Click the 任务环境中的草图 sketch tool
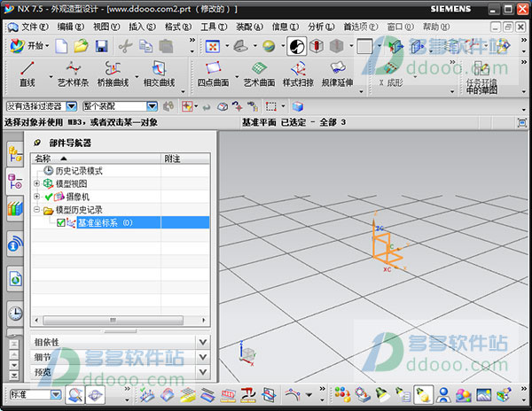The image size is (532, 411). [481, 77]
